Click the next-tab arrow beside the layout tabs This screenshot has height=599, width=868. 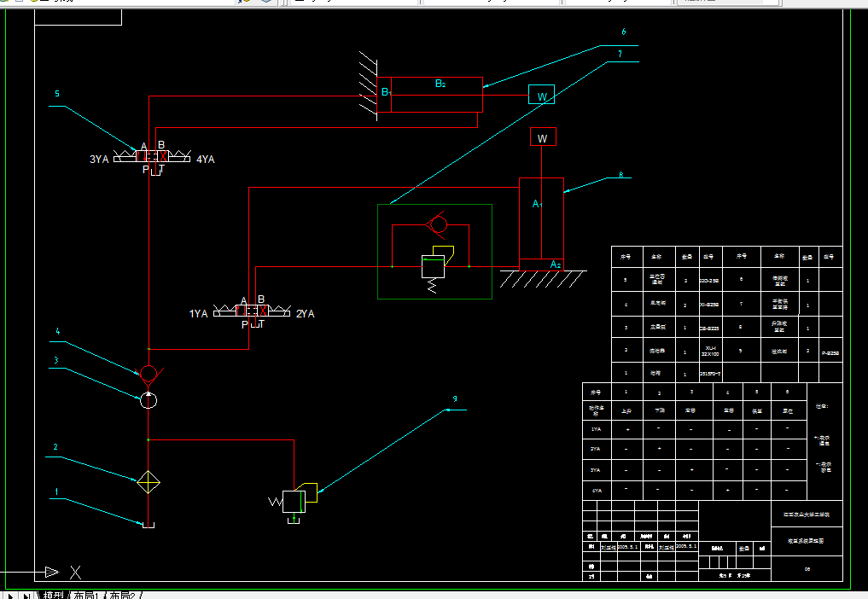click(10, 596)
